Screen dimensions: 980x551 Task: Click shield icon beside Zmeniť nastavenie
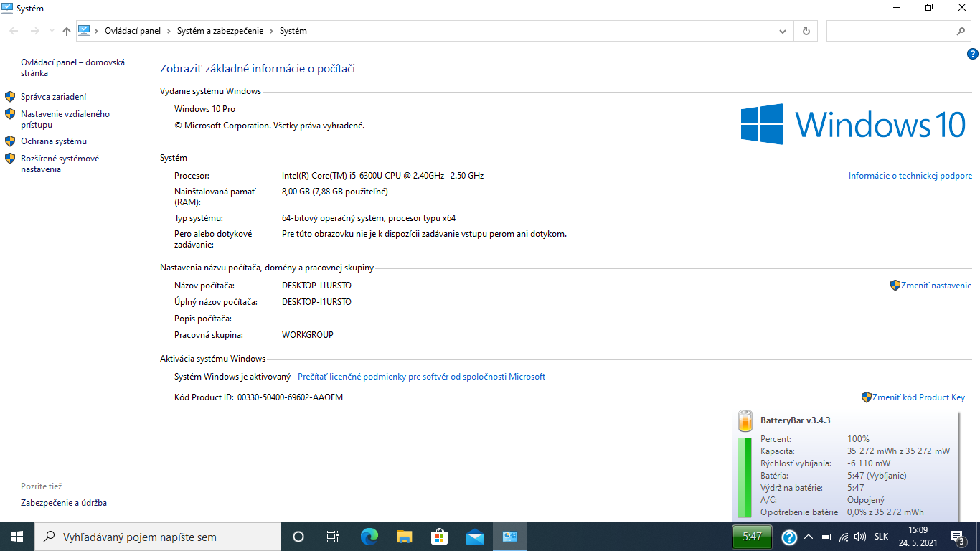pyautogui.click(x=895, y=286)
